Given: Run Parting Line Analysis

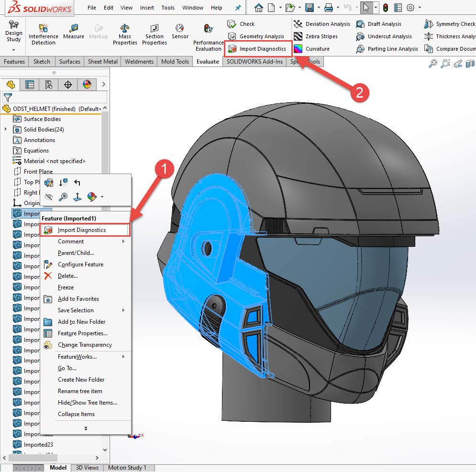Looking at the screenshot, I should [387, 49].
